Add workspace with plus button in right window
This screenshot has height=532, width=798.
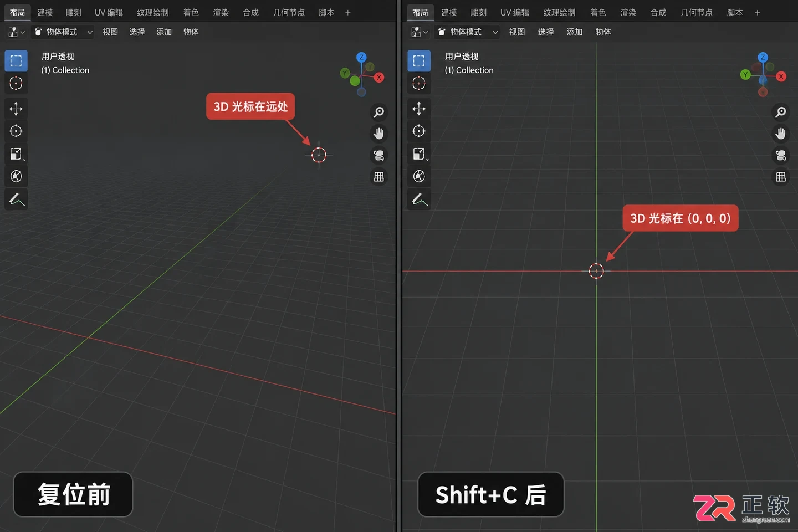coord(758,12)
